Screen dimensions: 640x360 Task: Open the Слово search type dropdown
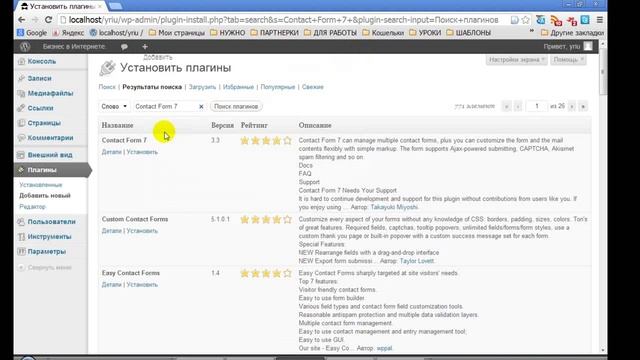click(x=114, y=106)
